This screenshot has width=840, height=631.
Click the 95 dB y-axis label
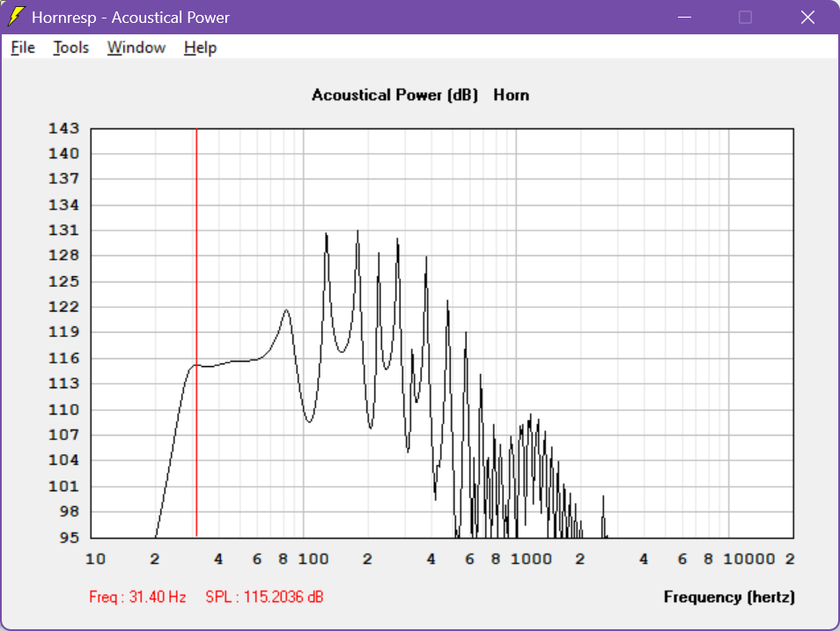(69, 537)
